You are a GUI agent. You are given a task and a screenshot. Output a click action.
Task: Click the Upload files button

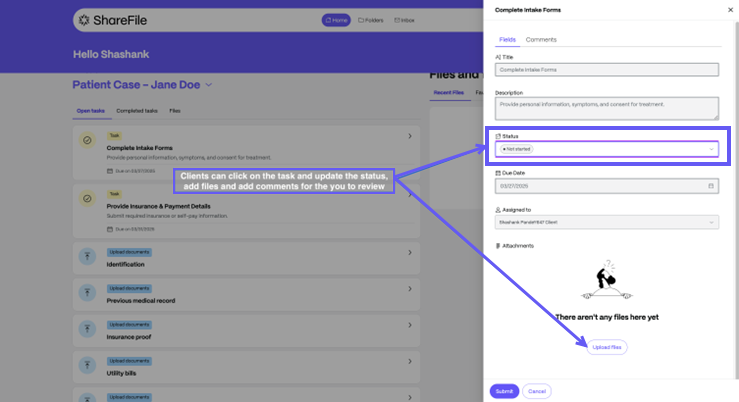(x=607, y=347)
